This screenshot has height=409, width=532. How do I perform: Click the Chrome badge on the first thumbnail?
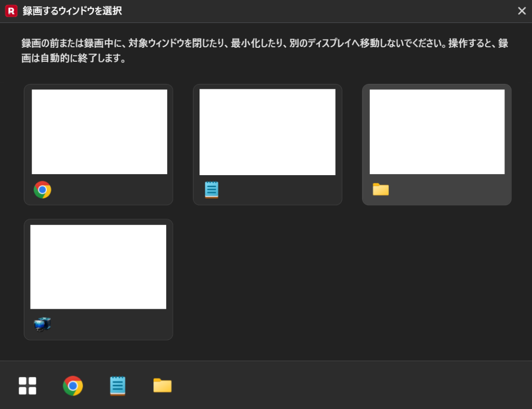pos(42,190)
